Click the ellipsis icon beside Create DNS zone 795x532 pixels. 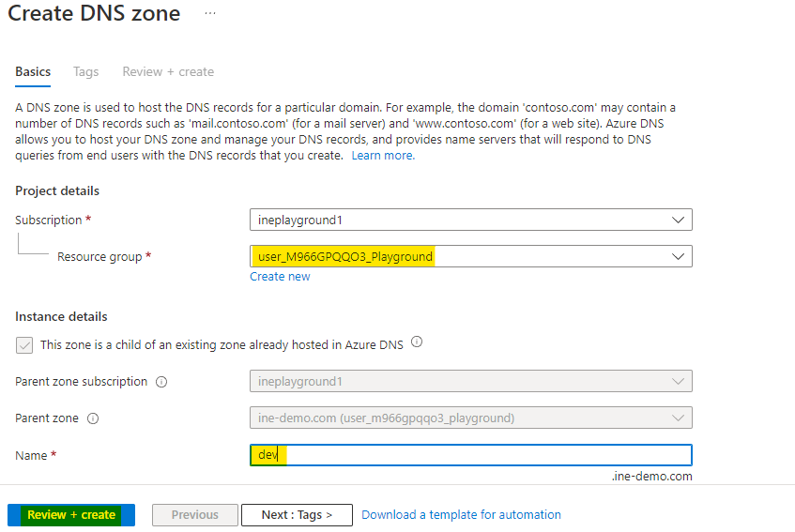(209, 14)
